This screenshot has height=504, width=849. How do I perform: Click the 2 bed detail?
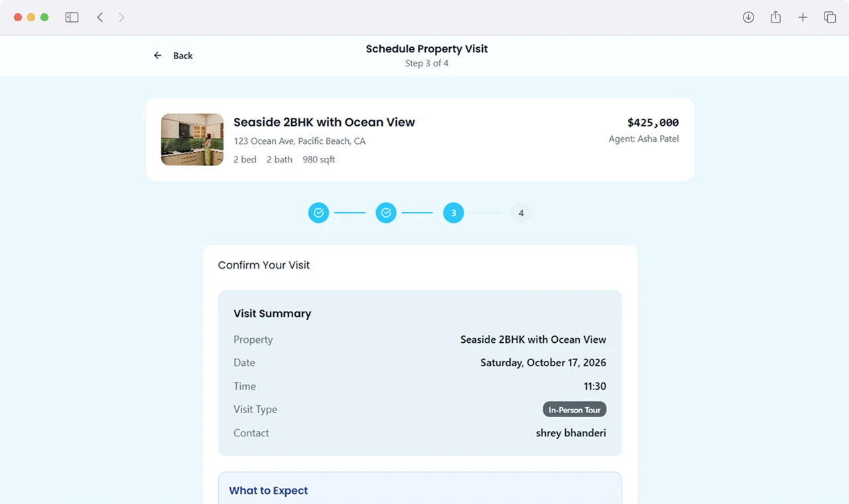(x=245, y=160)
